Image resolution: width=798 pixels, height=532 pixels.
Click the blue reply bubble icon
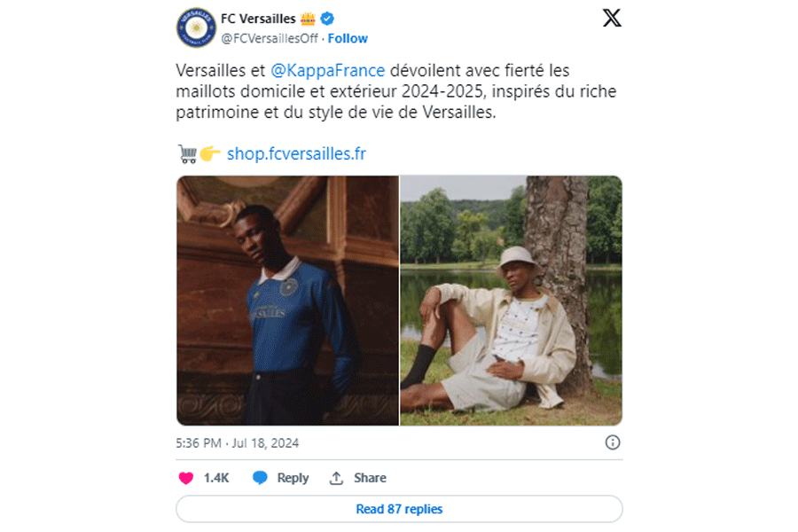pos(260,478)
